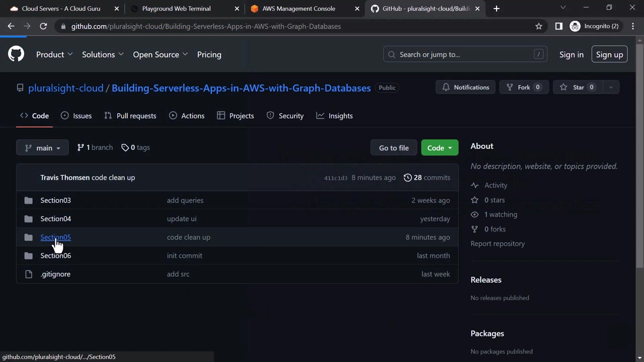
Task: Bookmark this page with the star icon
Action: [x=539, y=26]
